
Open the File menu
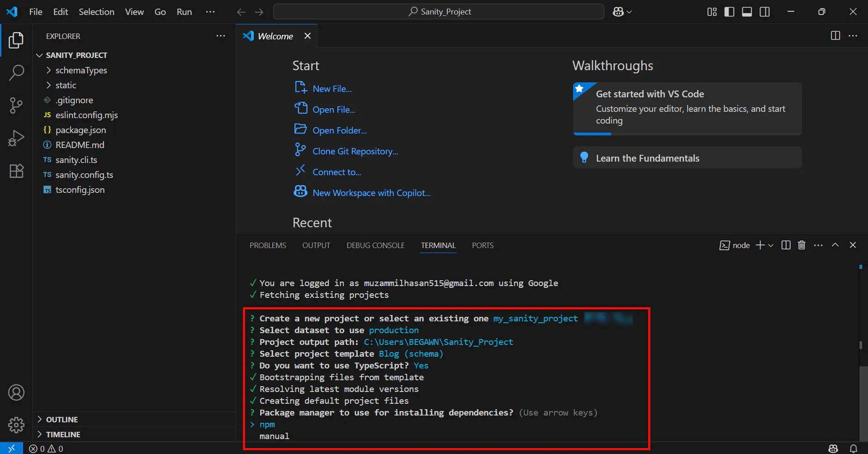(36, 12)
